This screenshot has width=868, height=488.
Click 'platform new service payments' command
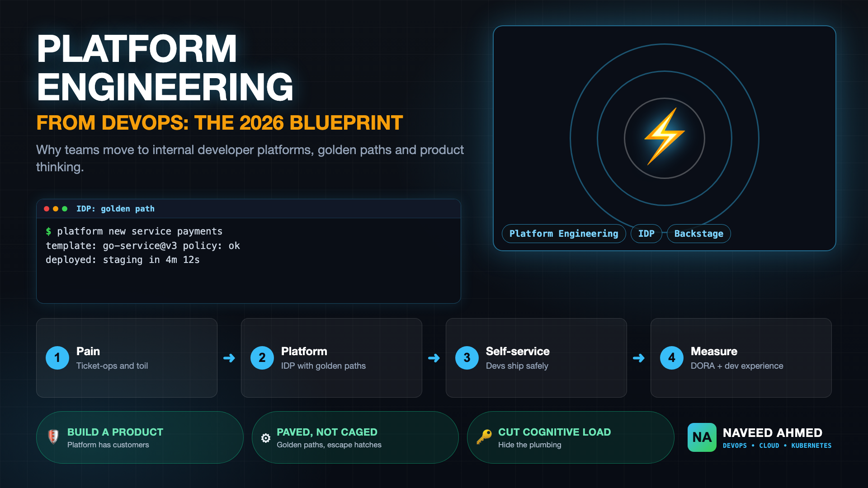pos(140,231)
